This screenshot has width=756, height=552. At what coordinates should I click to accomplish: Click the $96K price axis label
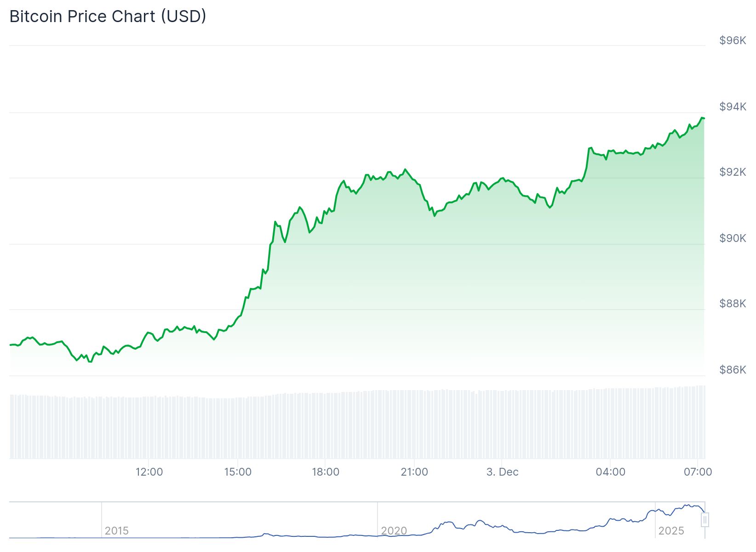point(733,40)
